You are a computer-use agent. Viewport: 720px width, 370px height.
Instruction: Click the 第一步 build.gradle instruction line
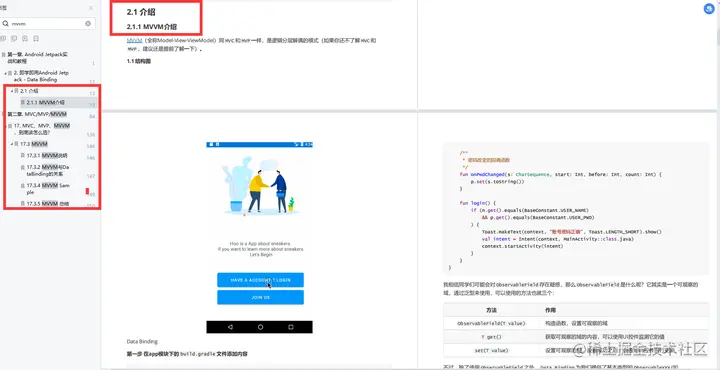[187, 354]
